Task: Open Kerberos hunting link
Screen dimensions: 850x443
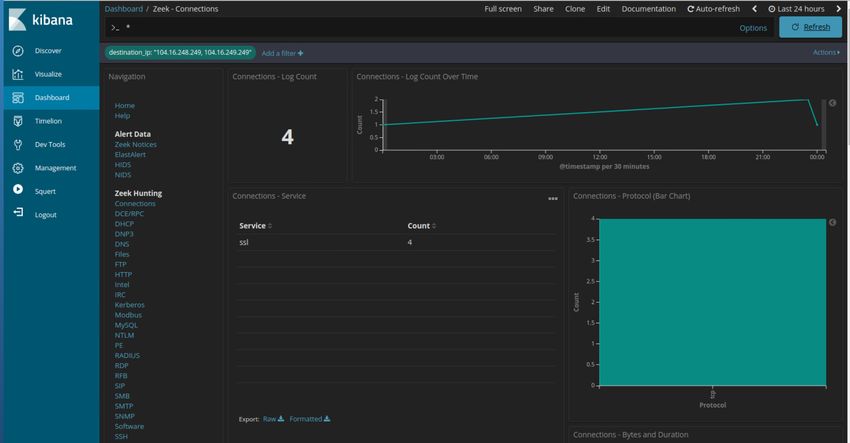Action: point(130,305)
